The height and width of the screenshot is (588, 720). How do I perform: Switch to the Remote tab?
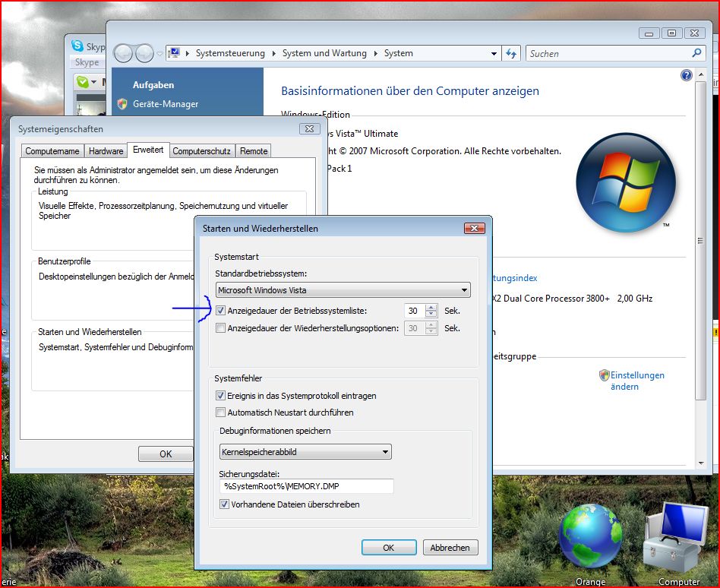[254, 151]
